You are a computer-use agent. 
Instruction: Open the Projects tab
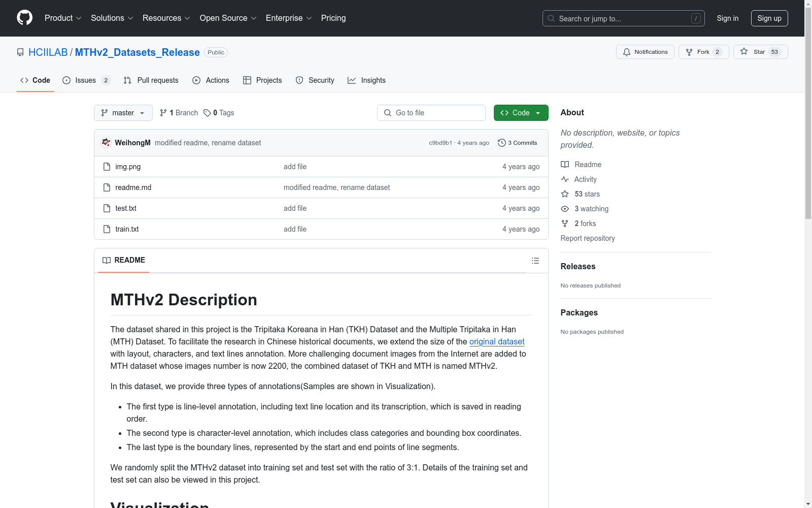[262, 80]
